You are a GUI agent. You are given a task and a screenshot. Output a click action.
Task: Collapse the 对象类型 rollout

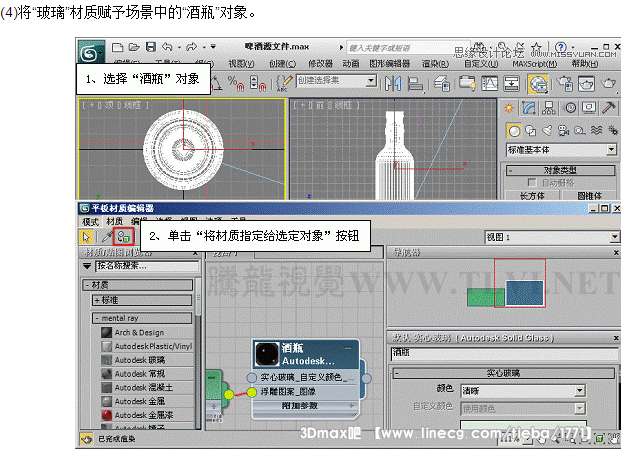[x=560, y=170]
